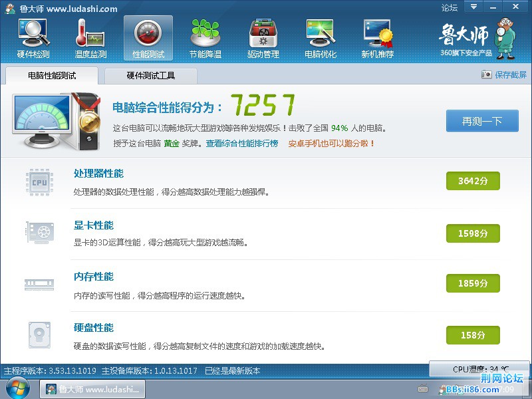Image resolution: width=532 pixels, height=399 pixels.
Task: Click the 1598分 graphics score button
Action: [x=473, y=233]
